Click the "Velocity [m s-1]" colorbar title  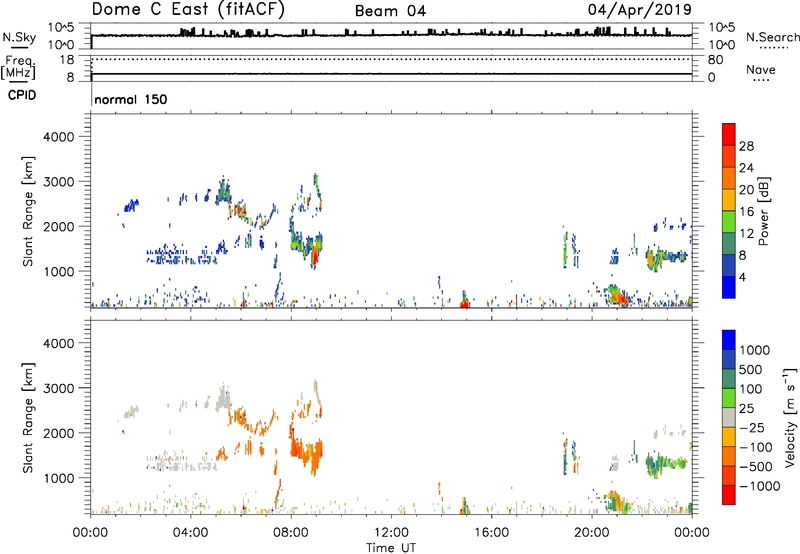click(x=790, y=417)
